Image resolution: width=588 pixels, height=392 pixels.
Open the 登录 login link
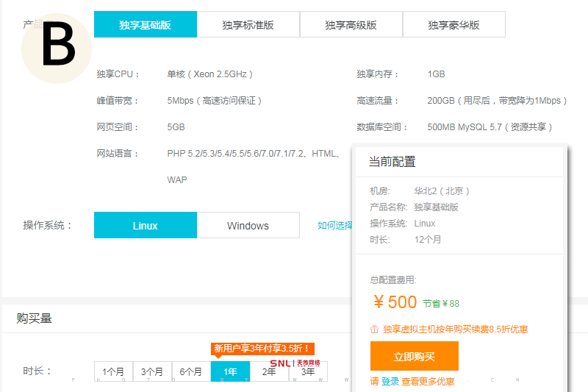(390, 382)
